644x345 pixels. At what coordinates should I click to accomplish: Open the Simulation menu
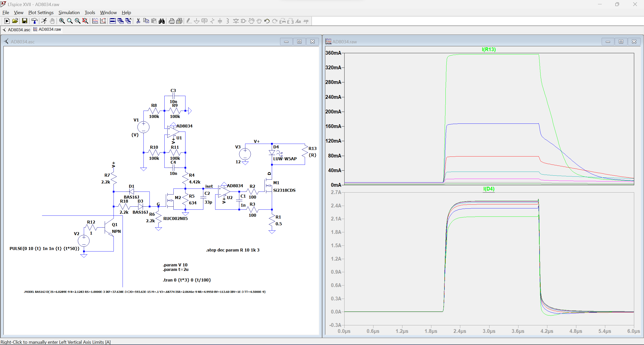click(x=69, y=13)
